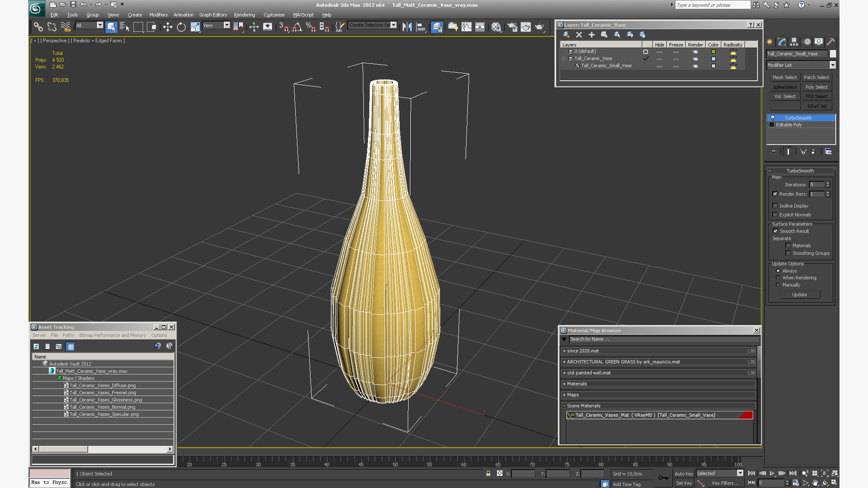Enable Isoline Display checkbox
The height and width of the screenshot is (488, 868).
tap(775, 206)
